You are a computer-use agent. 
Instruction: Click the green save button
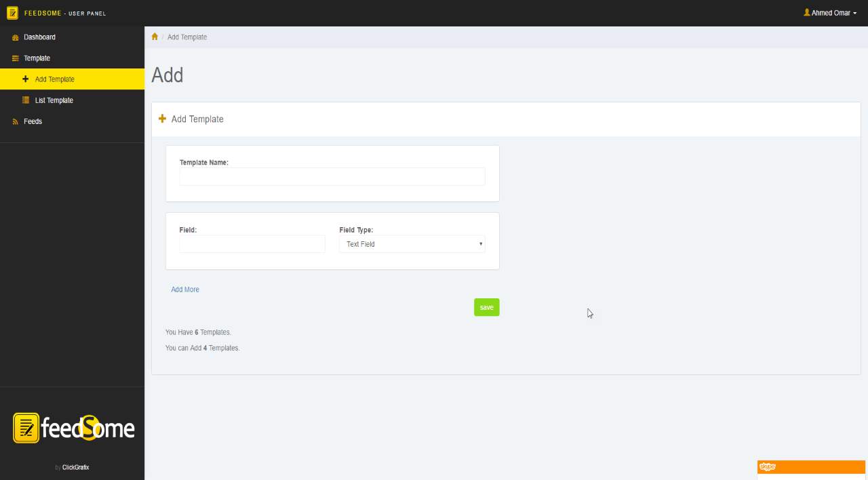click(x=486, y=307)
